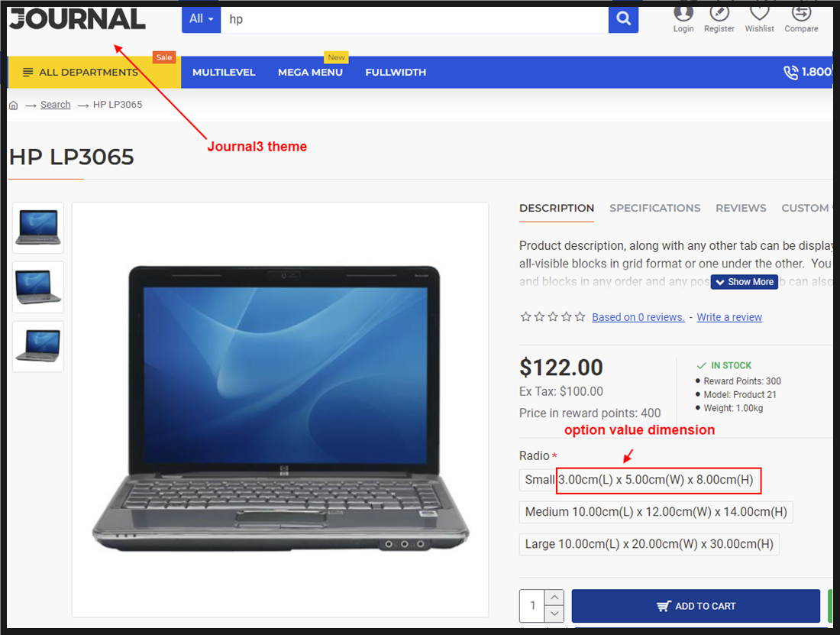Viewport: 840px width, 635px height.
Task: Select the Medium 10.00cm radio option
Action: coord(656,512)
